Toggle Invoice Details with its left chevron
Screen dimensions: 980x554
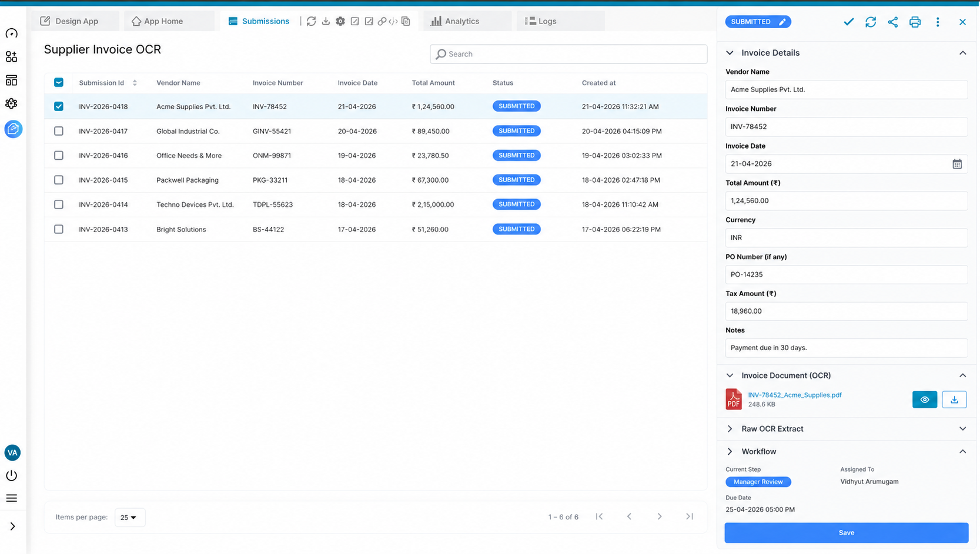[730, 53]
